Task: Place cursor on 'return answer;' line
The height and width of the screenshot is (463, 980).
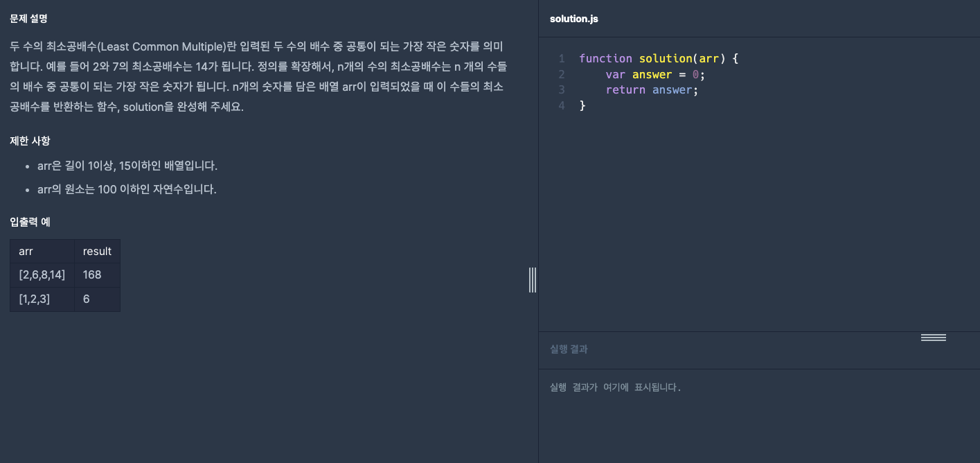Action: 652,89
